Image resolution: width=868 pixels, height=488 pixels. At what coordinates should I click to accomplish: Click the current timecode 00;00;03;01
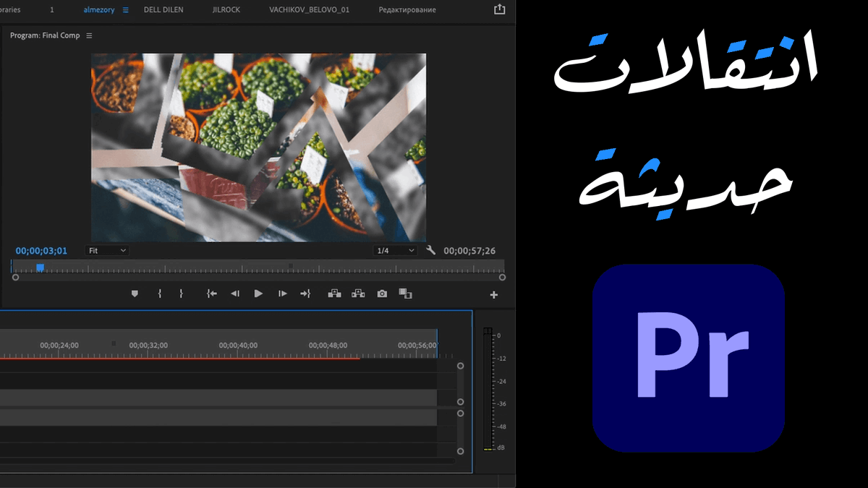point(41,251)
